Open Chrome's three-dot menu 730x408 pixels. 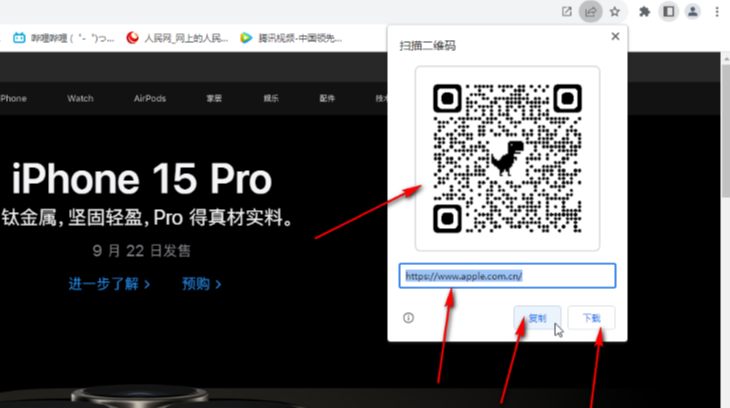(x=717, y=12)
